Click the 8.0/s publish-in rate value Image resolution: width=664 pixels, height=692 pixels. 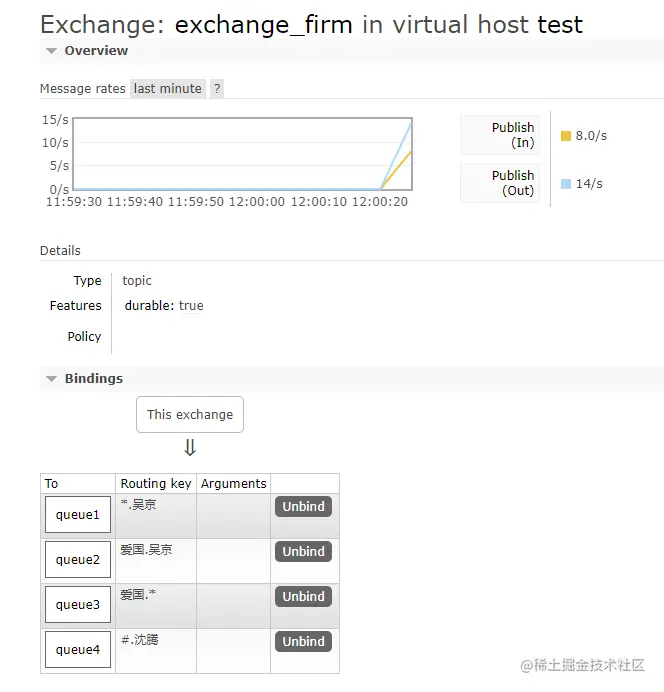(591, 136)
